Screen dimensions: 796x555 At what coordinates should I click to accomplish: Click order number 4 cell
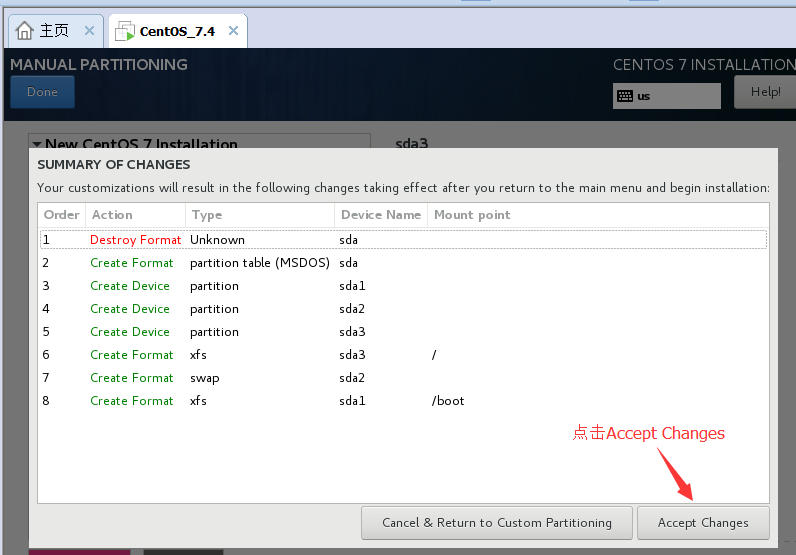click(x=46, y=309)
